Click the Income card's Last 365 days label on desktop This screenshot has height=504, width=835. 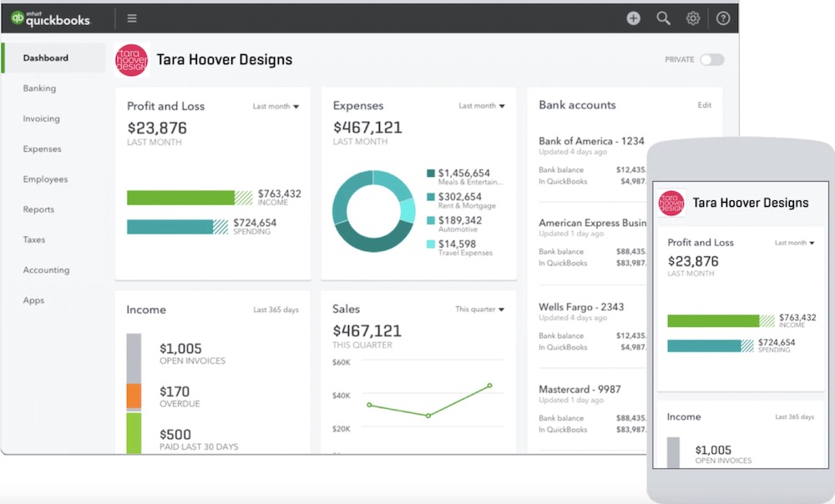click(276, 310)
